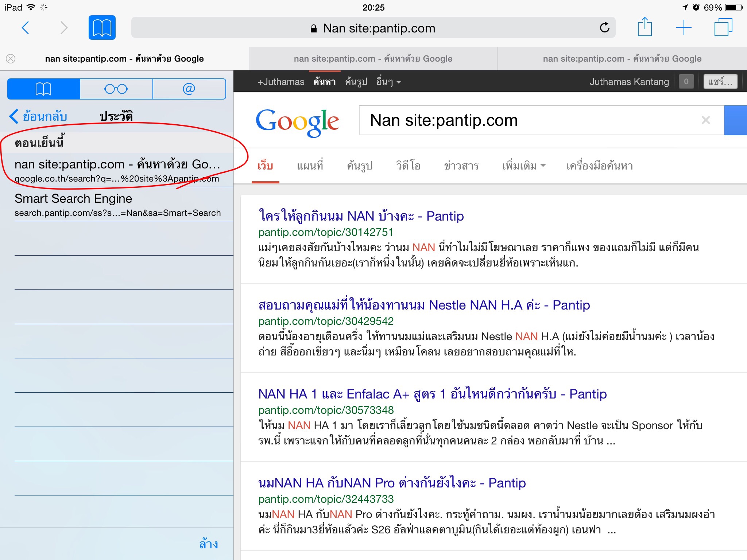
Task: Tap the alarm clock status icon
Action: coord(696,7)
